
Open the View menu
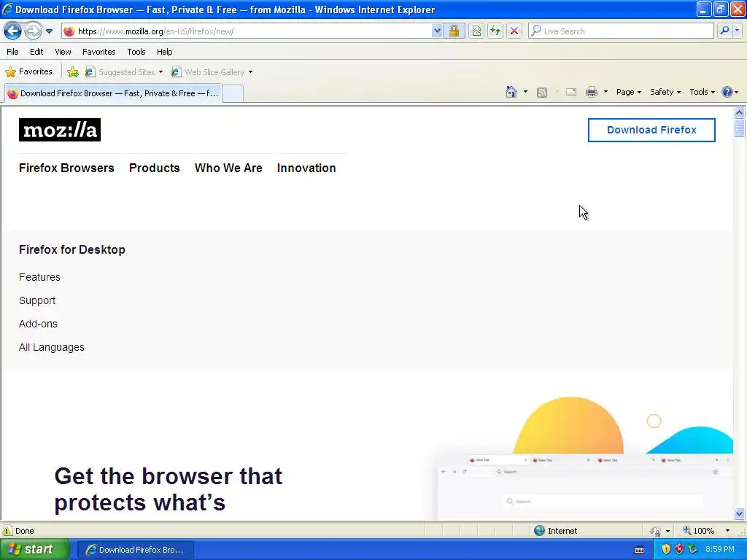(63, 52)
